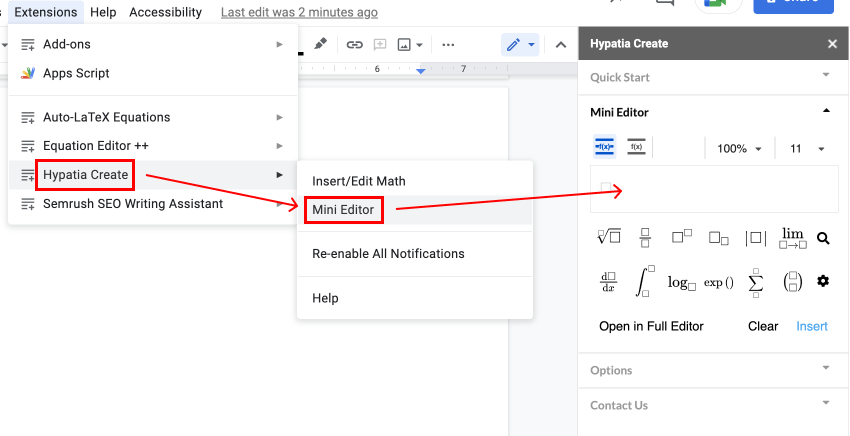Insert a subscript template
850x436 pixels.
(x=719, y=238)
